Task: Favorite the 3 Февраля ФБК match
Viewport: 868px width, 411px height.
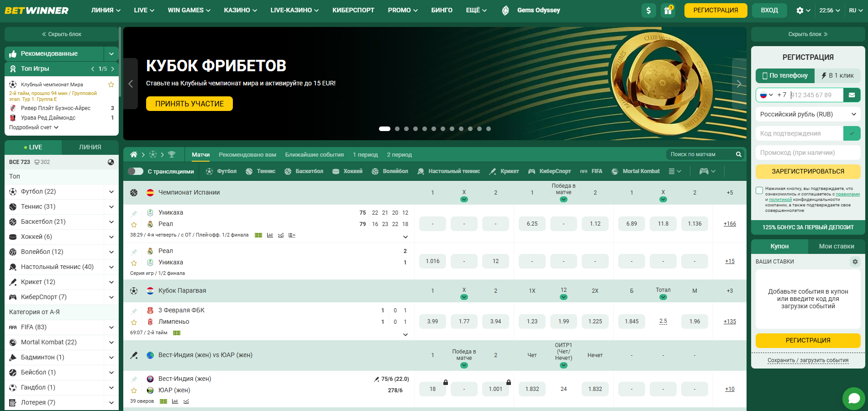Action: click(134, 322)
